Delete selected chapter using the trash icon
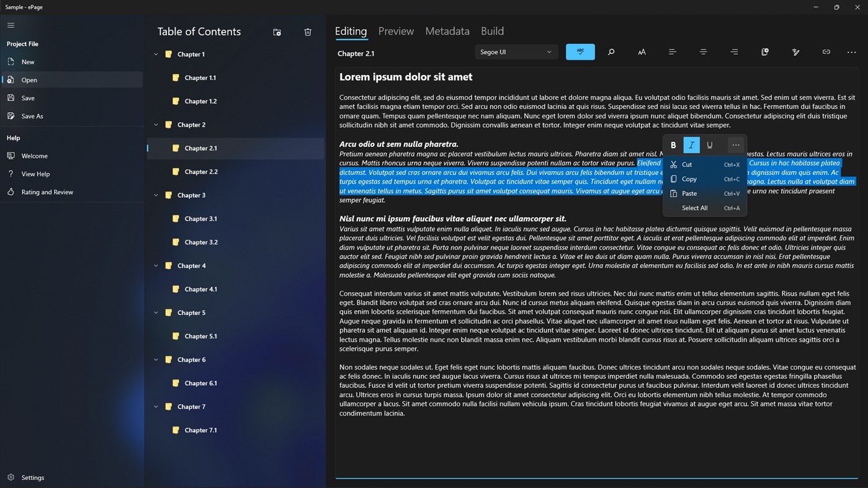 click(x=308, y=32)
